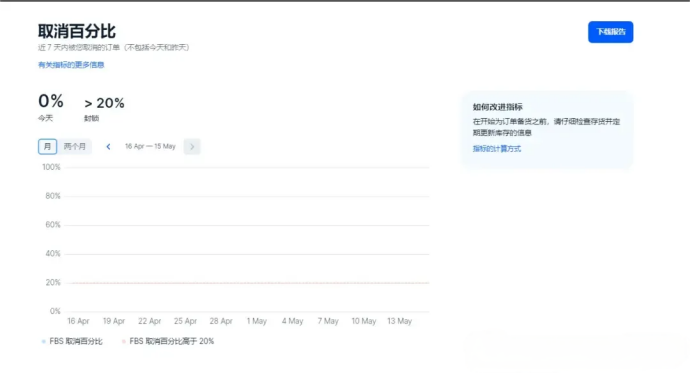
Task: Click the 16 Apr — 15 May date range
Action: 150,146
